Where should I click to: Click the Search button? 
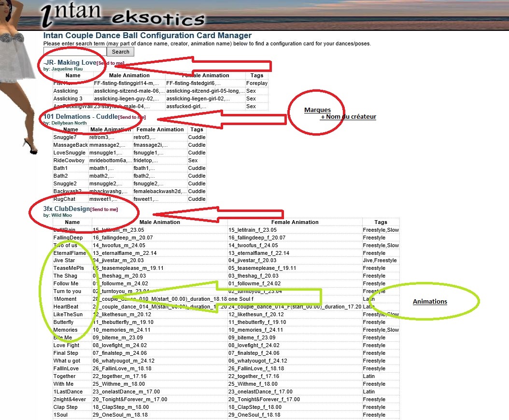[x=120, y=52]
